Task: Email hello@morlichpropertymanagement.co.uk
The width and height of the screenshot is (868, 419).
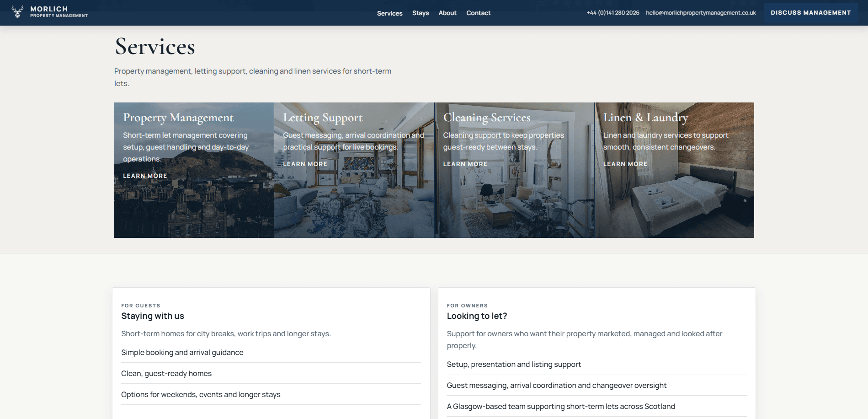Action: 701,13
